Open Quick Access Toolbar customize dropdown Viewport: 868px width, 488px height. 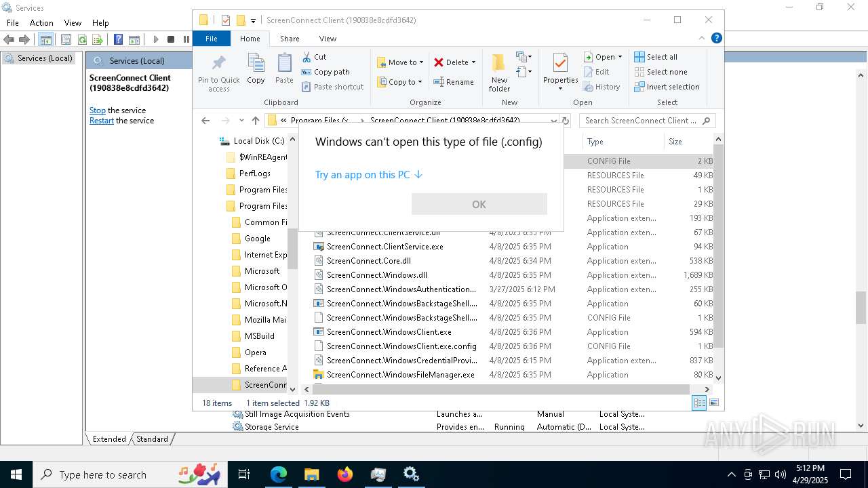253,20
